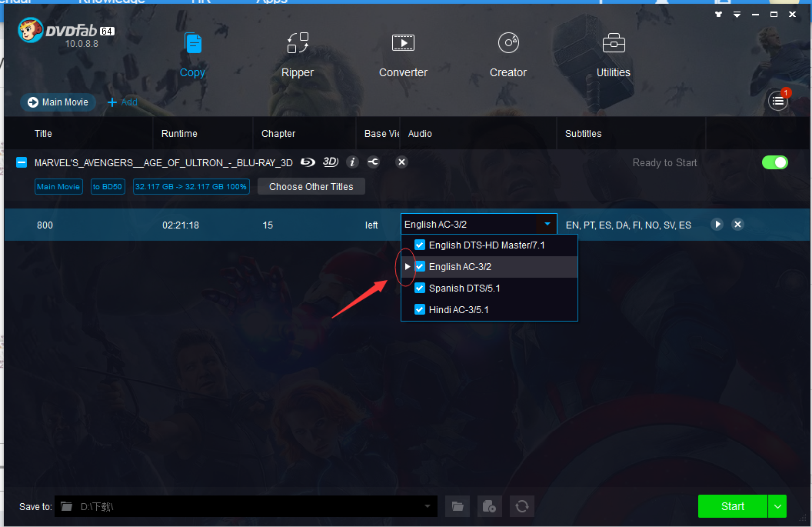
Task: Click the Chapter column header
Action: point(278,134)
